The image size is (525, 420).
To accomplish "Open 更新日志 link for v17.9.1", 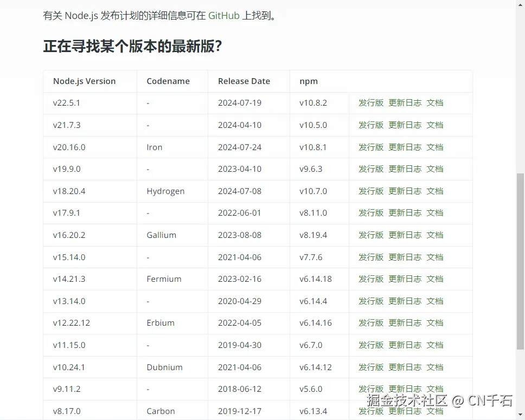I will click(405, 212).
